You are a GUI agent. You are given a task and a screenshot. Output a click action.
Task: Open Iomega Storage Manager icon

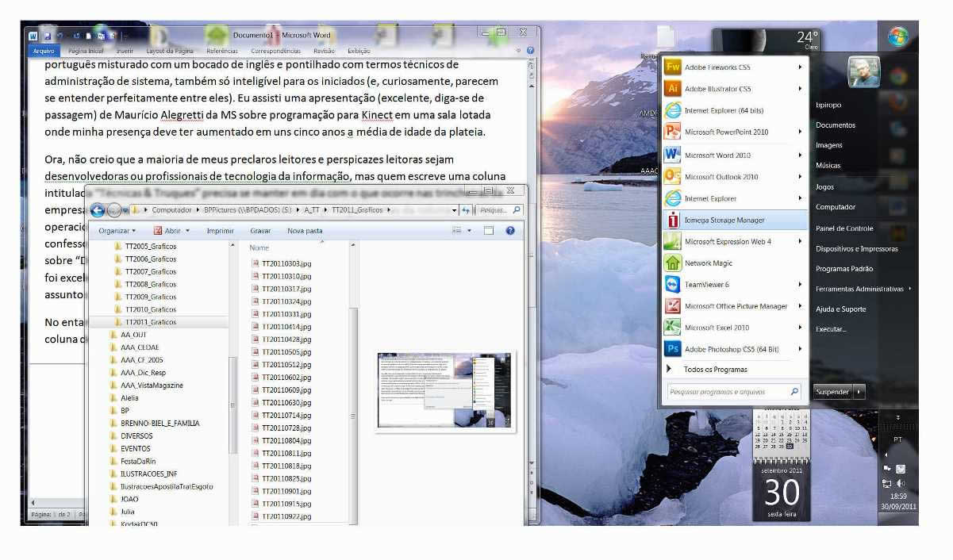673,220
